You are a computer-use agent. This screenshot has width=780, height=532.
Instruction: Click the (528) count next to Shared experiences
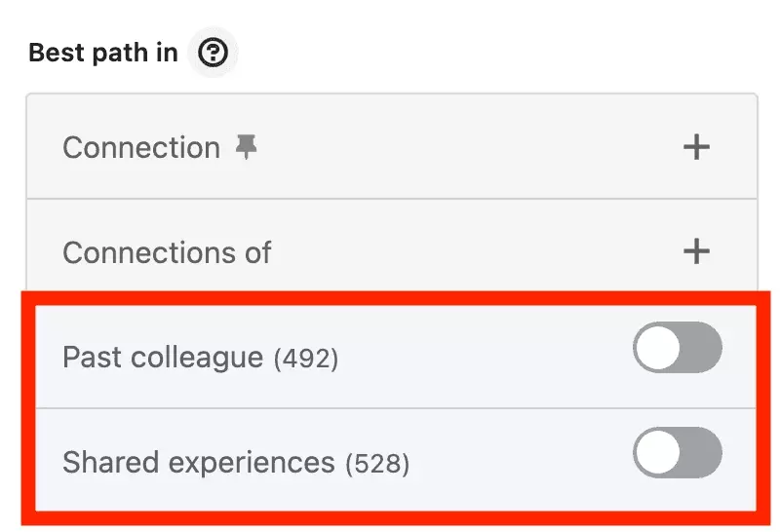[377, 464]
